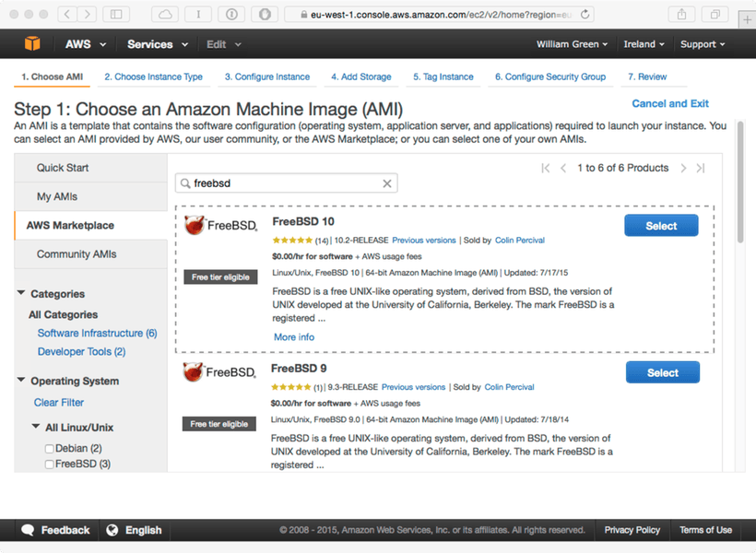The height and width of the screenshot is (553, 756).
Task: Reload the page with the refresh icon
Action: coord(585,15)
